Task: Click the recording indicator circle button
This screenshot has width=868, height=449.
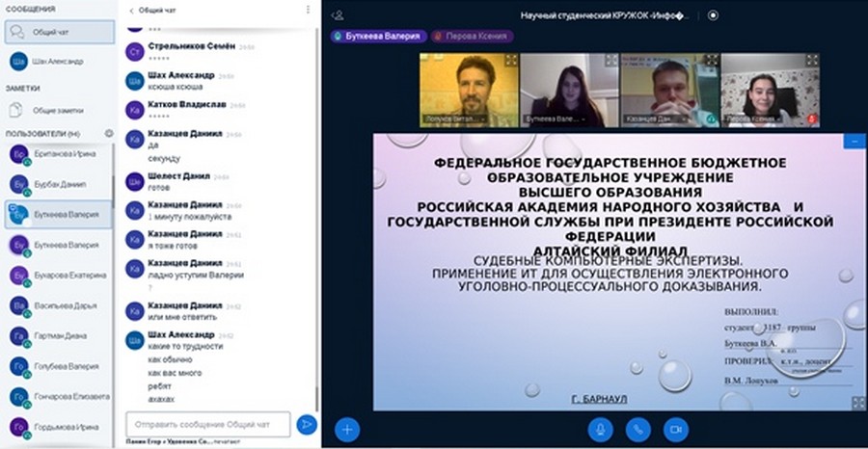Action: click(x=713, y=15)
